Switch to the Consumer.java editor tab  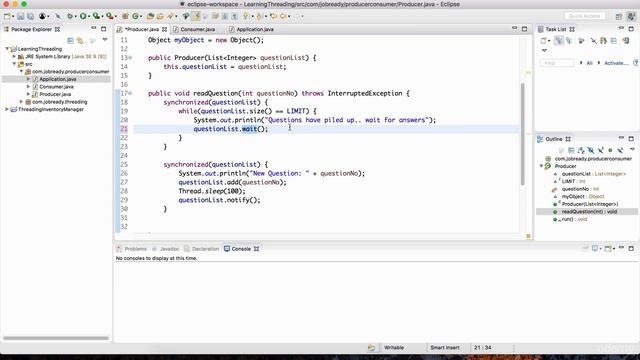point(198,29)
